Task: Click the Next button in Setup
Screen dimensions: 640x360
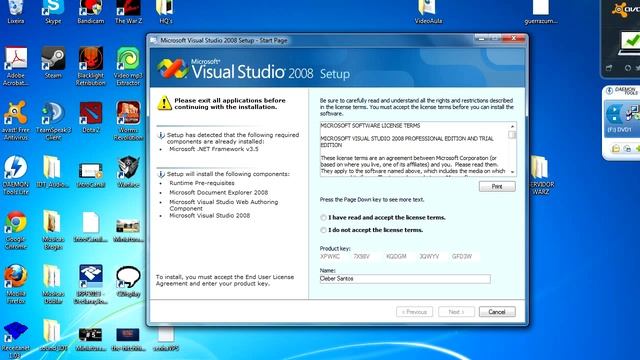Action: tap(456, 312)
